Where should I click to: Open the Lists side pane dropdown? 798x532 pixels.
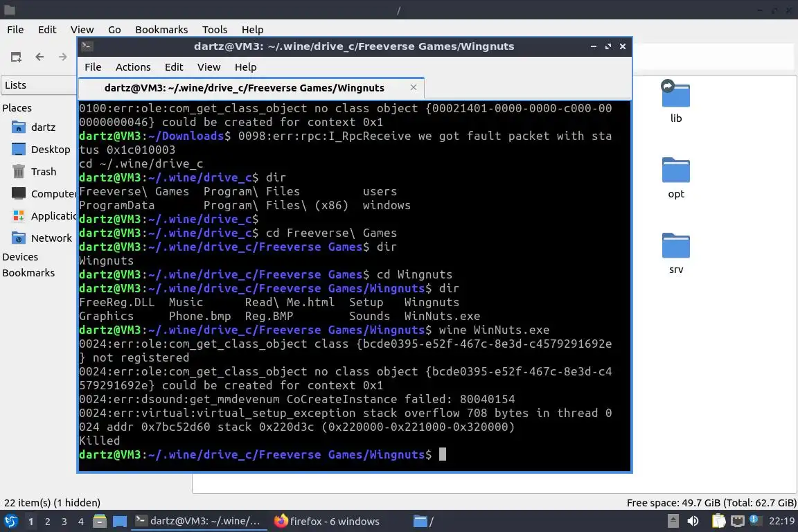[39, 85]
